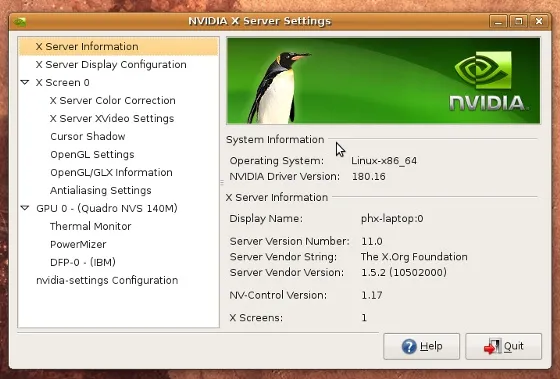This screenshot has height=379, width=560.
Task: Click the X Screens count '1'
Action: click(x=364, y=318)
